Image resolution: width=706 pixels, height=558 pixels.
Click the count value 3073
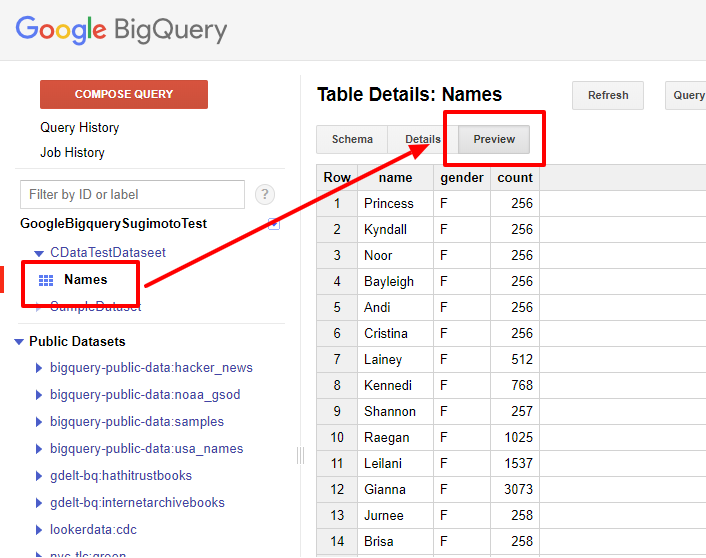coord(519,490)
